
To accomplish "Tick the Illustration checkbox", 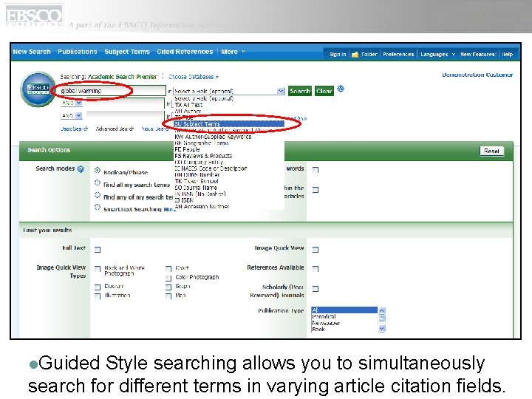I will (x=98, y=296).
